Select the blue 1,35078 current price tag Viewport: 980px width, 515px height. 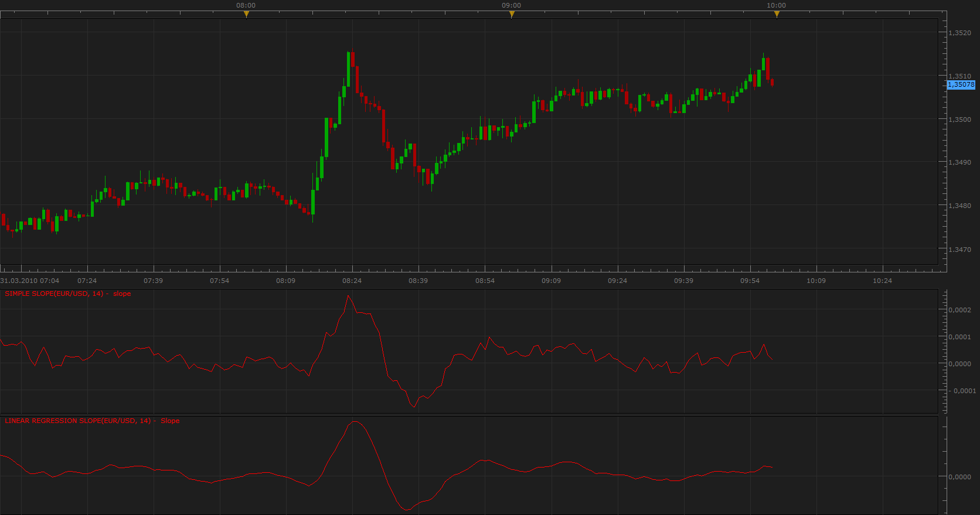pos(961,85)
